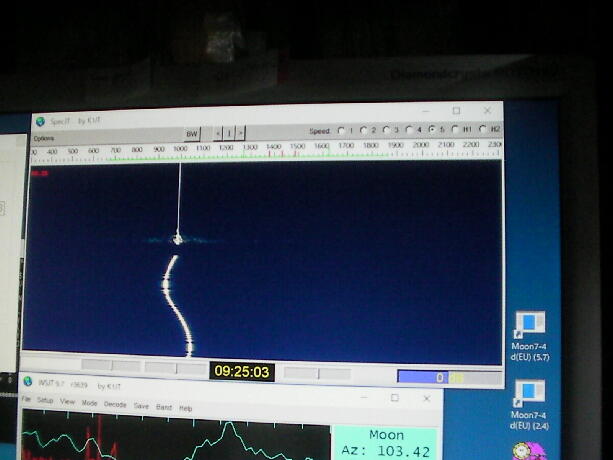Click the center marker button between arrows
The width and height of the screenshot is (613, 460).
tap(229, 132)
